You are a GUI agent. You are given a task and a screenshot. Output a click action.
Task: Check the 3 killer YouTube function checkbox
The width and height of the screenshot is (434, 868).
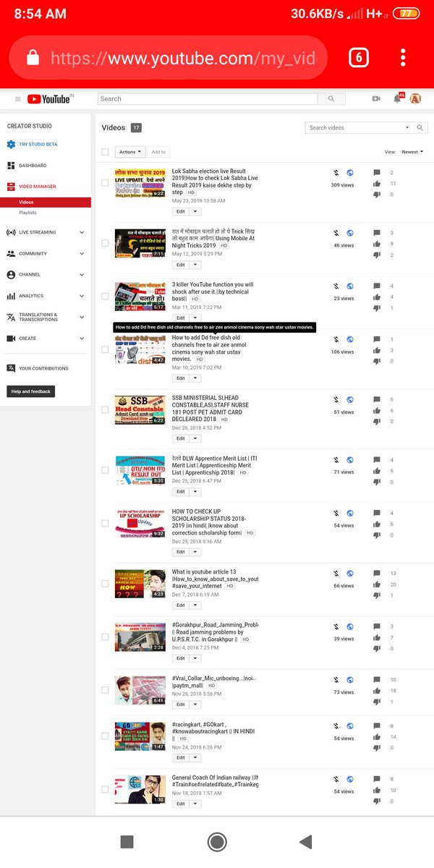tap(105, 296)
